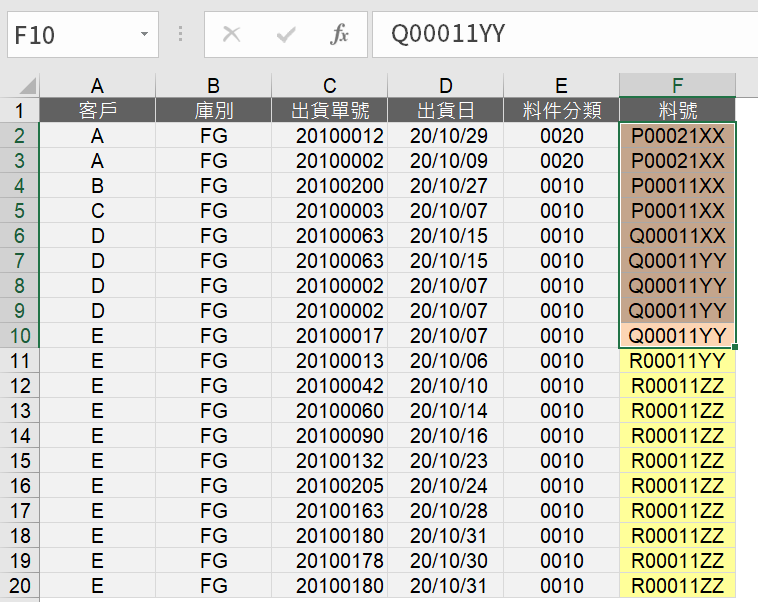
Task: Select cell with order number 20100163
Action: point(329,511)
